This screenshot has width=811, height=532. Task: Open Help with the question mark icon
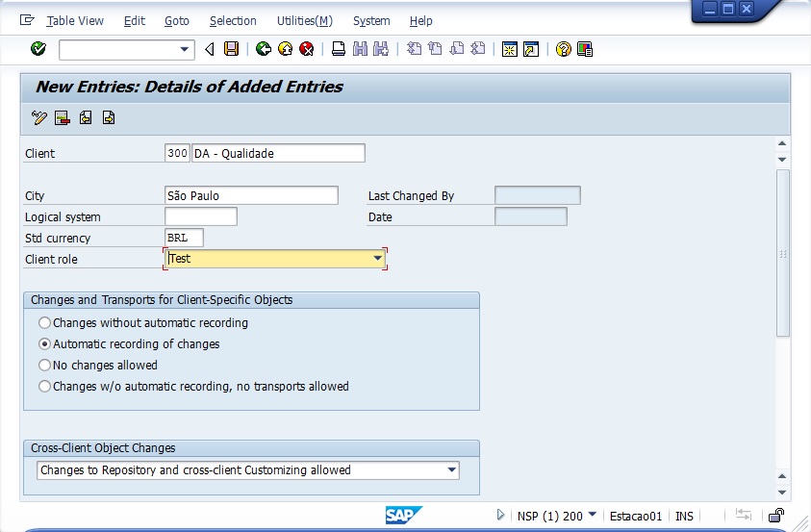coord(564,49)
